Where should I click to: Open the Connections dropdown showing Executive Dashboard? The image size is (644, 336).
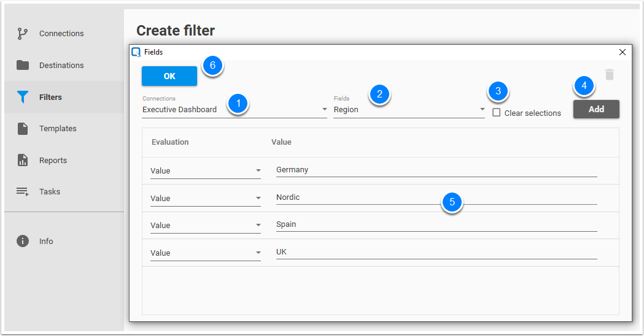tap(235, 110)
